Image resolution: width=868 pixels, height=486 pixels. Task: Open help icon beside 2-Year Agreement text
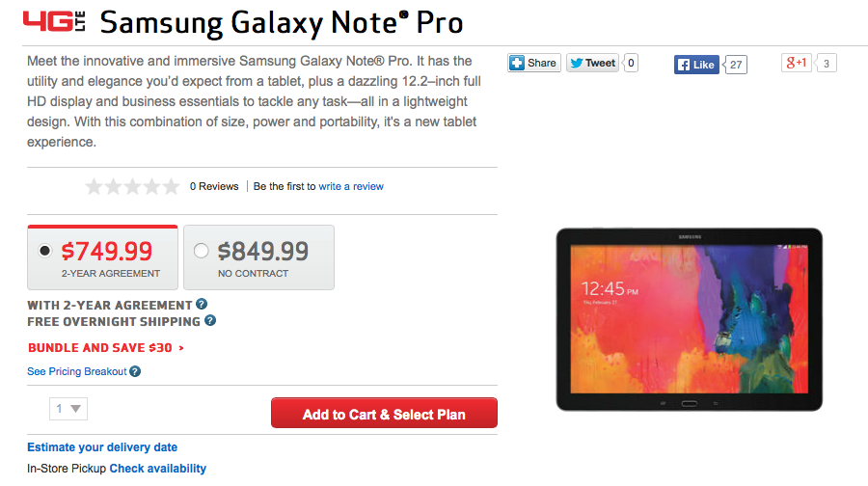(202, 304)
